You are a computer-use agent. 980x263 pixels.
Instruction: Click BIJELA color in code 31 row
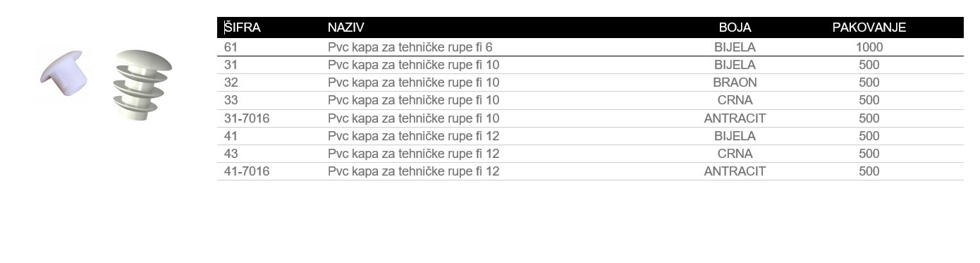[735, 65]
